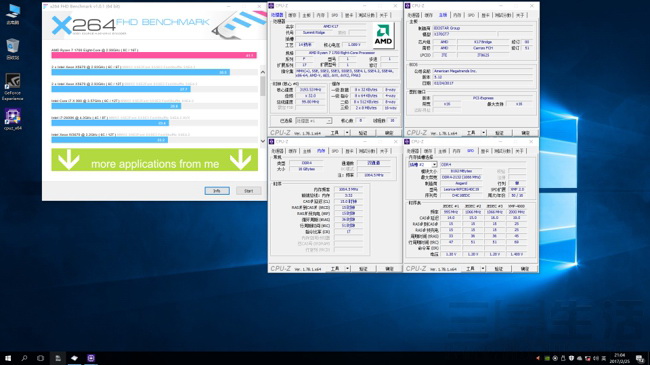
Task: Select SPD tab in CPU-Z memory window
Action: point(335,151)
